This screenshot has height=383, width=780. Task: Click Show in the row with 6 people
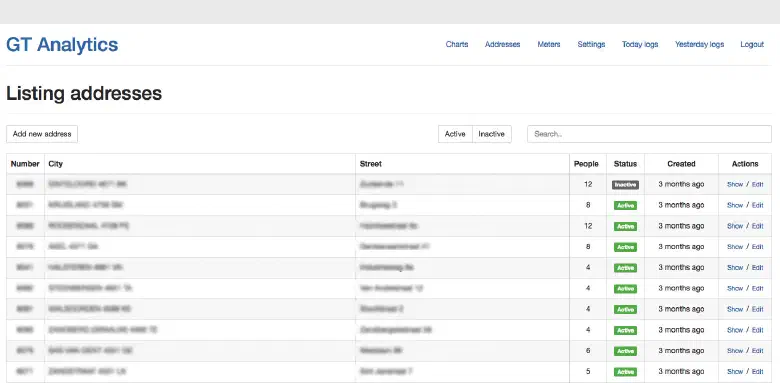tap(735, 351)
